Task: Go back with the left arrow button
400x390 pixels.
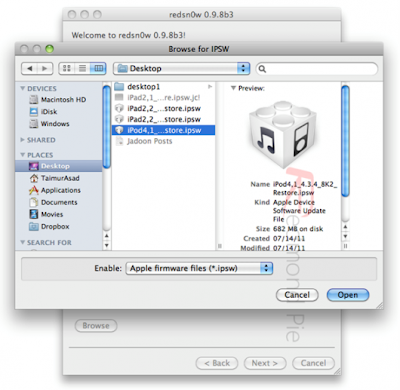Action: click(29, 68)
